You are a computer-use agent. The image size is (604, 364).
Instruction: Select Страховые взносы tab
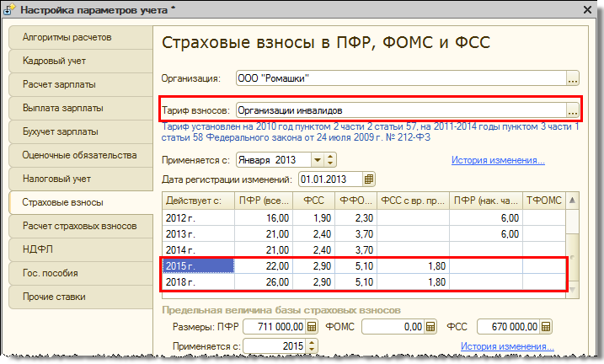pyautogui.click(x=81, y=202)
